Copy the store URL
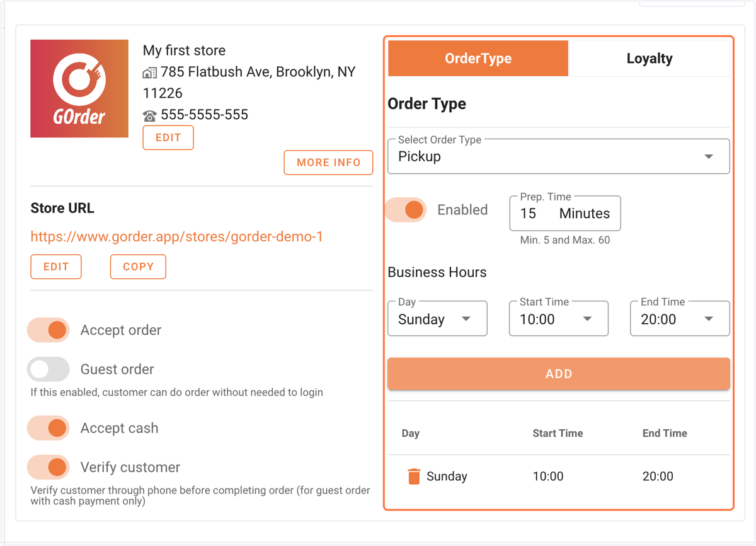756x546 pixels. click(138, 267)
